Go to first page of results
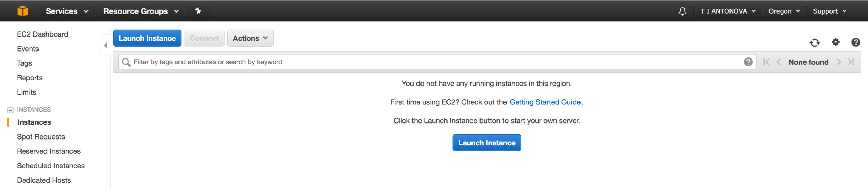This screenshot has height=190, width=868. click(766, 62)
